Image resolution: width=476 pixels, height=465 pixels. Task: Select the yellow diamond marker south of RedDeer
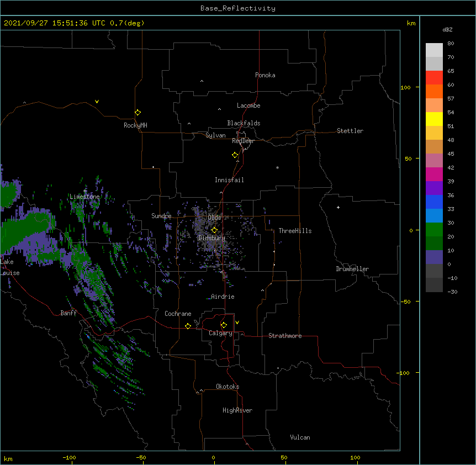235,155
